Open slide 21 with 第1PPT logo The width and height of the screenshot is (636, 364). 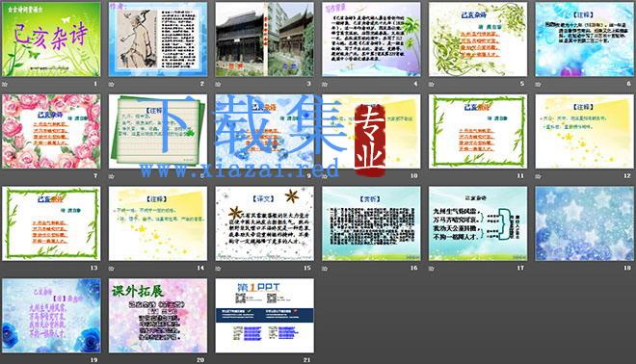(x=264, y=315)
